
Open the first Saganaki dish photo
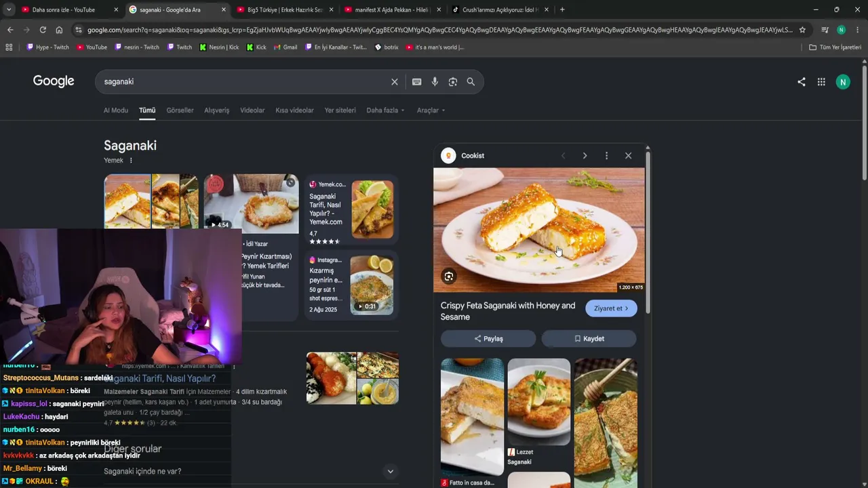[127, 201]
